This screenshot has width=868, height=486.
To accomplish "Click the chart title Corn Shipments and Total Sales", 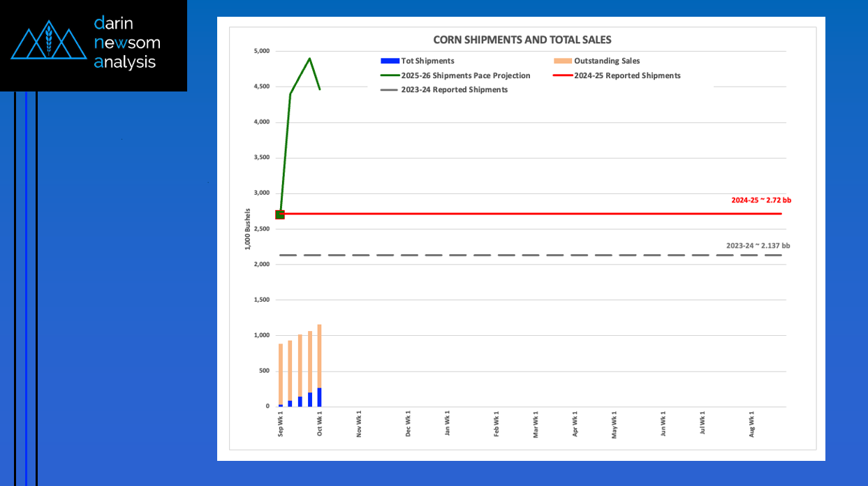I will pos(522,40).
